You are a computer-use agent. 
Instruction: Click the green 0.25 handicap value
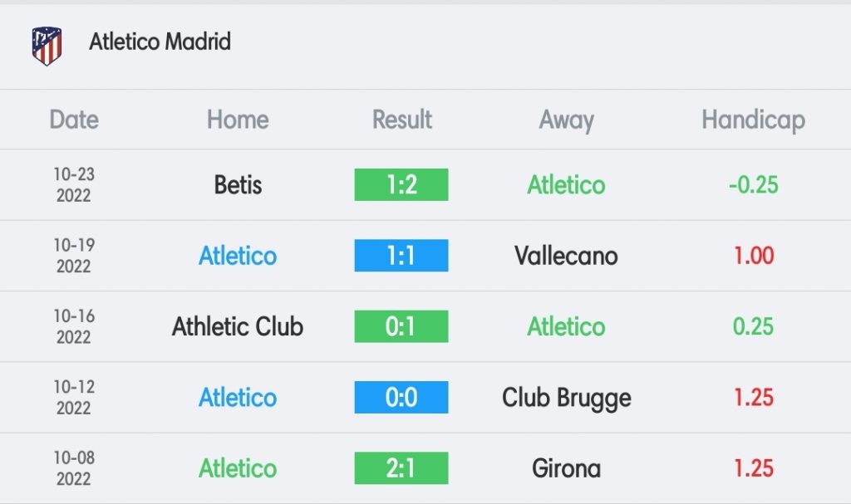753,326
